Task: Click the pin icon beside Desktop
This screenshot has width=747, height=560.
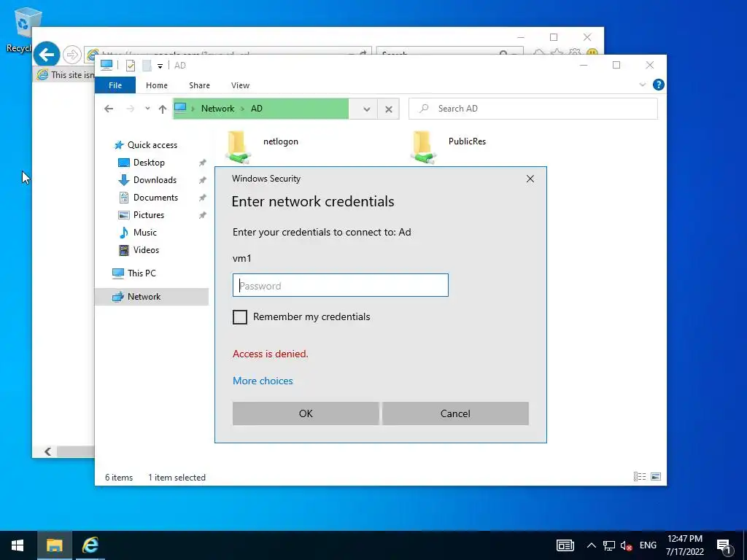Action: click(203, 163)
